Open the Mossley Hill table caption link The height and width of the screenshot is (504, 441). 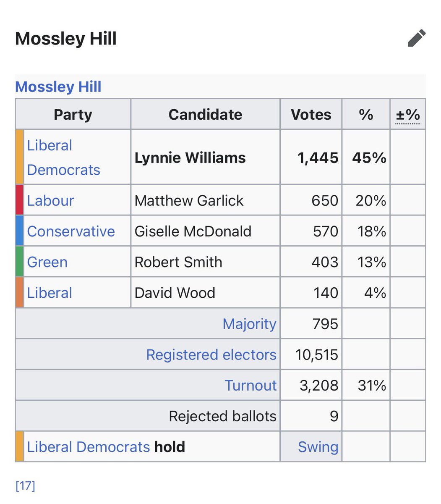click(x=58, y=87)
